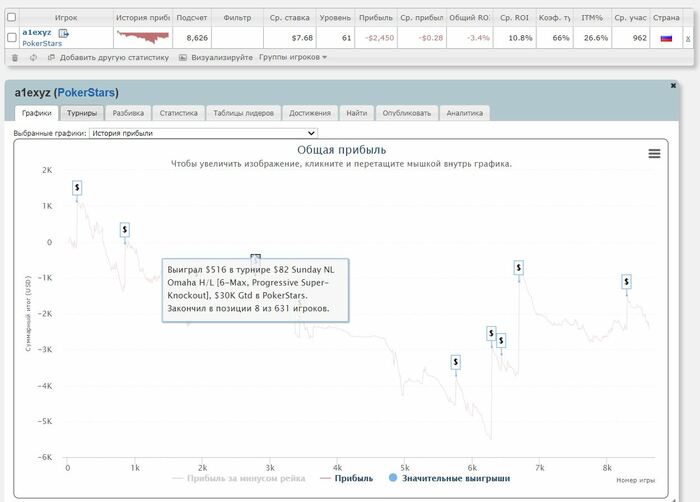This screenshot has height=502, width=700.
Task: Open the Разбивка tab
Action: click(128, 113)
